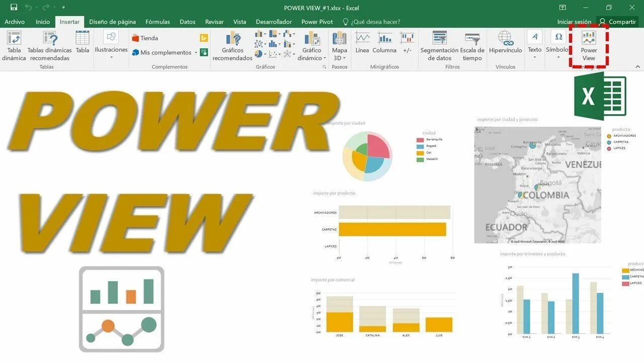644x362 pixels.
Task: Insert a +/- win-loss sparkline
Action: (x=407, y=42)
